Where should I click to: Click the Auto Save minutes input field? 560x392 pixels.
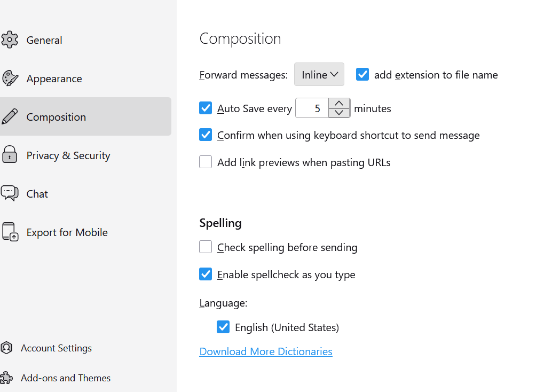click(313, 108)
